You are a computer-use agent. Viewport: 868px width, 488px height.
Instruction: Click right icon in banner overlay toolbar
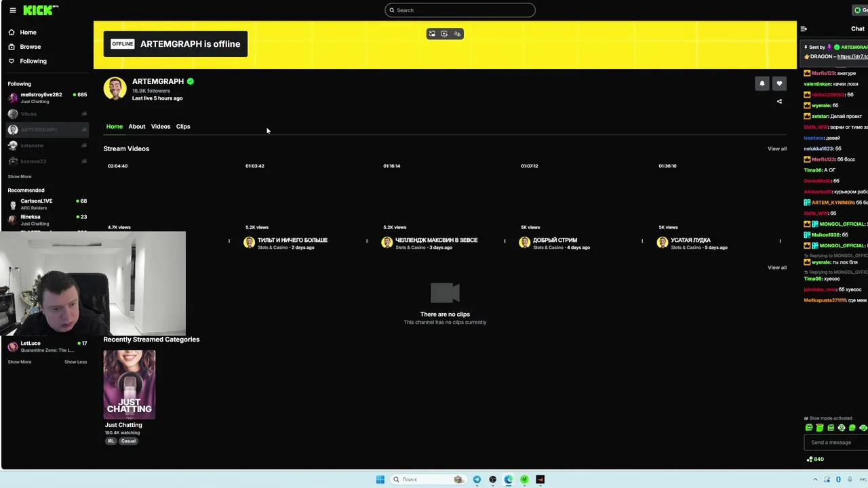coord(457,34)
